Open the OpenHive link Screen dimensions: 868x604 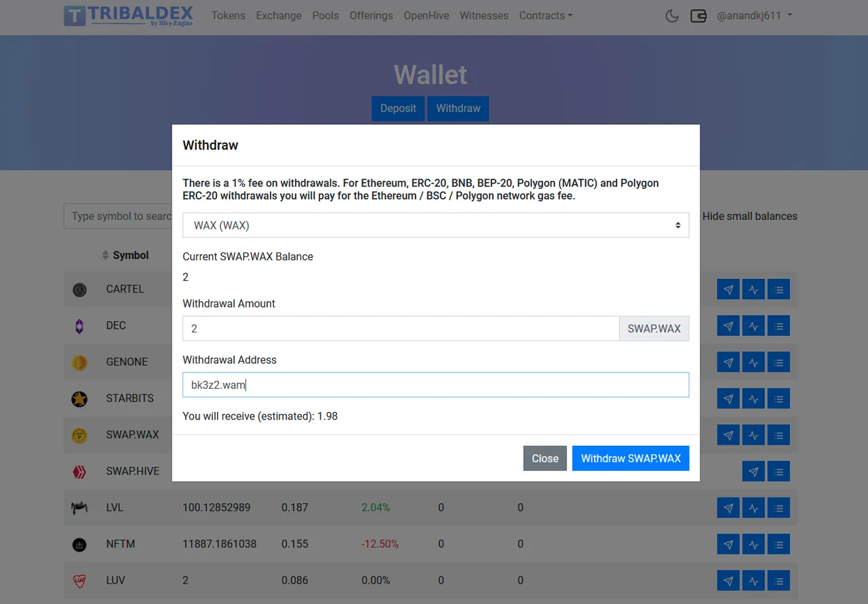[x=427, y=16]
